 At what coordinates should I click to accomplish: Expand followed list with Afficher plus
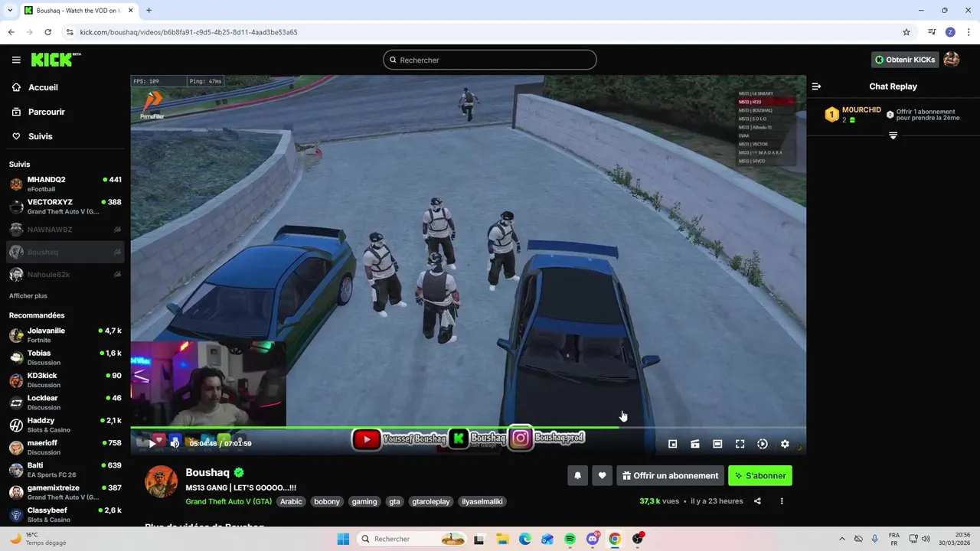28,295
